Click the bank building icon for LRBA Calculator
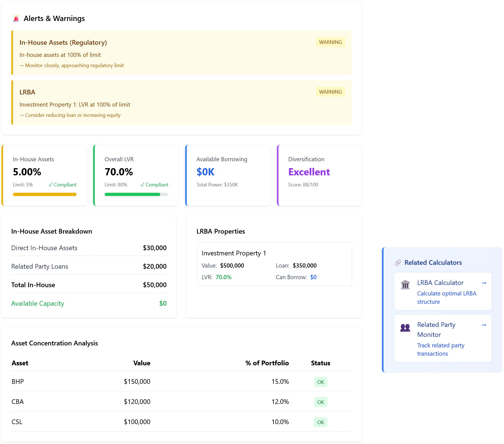The width and height of the screenshot is (504, 444). (405, 284)
